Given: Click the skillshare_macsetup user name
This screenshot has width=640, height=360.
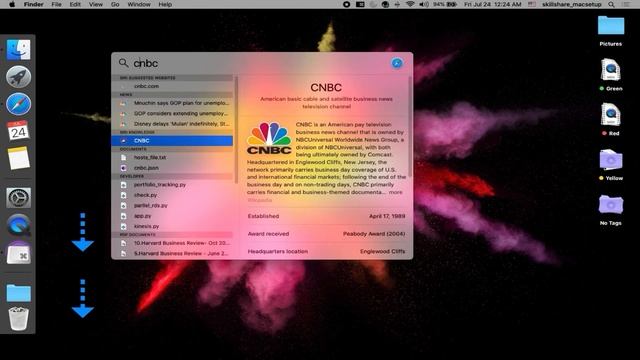Looking at the screenshot, I should click(x=571, y=4).
